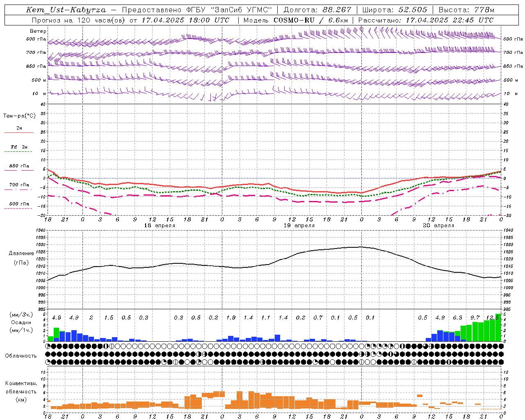Image resolution: width=525 pixels, height=420 pixels.
Task: Click the 9.7 precipitation total value
Action: (475, 317)
